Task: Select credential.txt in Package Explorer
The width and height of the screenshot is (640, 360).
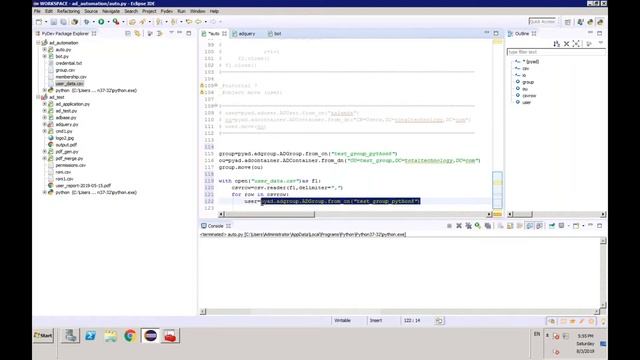Action: coord(69,63)
